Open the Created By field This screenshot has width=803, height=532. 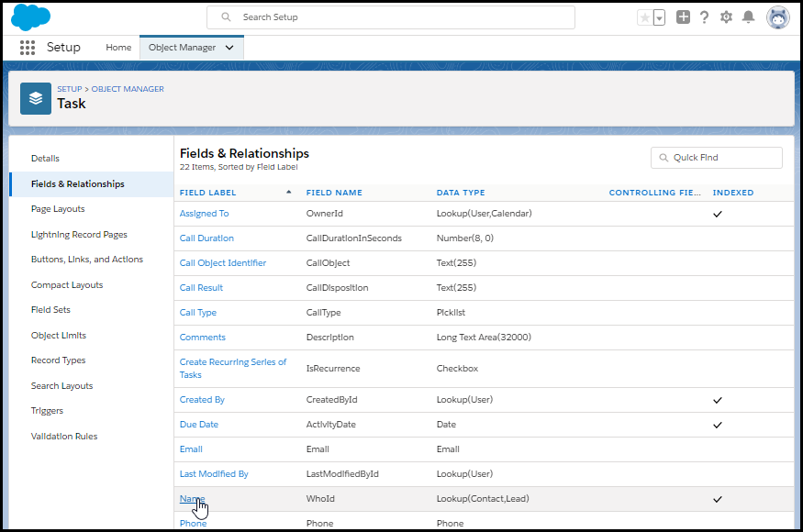[202, 399]
